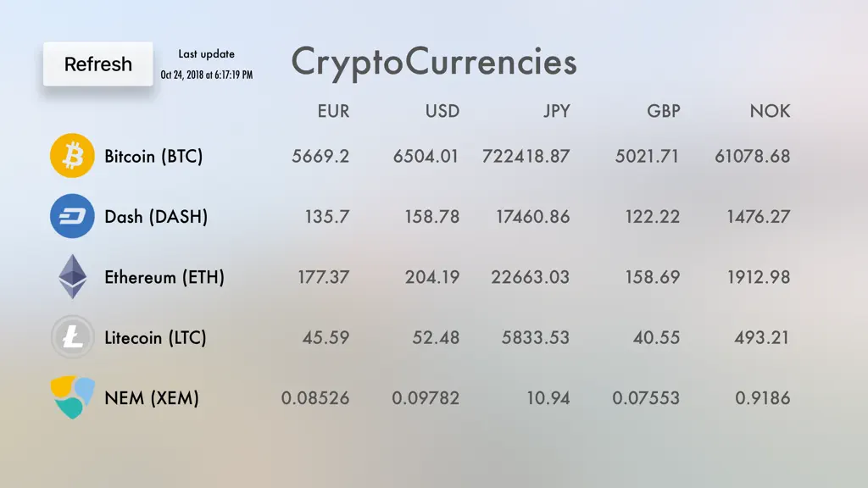Viewport: 868px width, 488px height.
Task: Click the Last update timestamp text
Action: coord(207,75)
